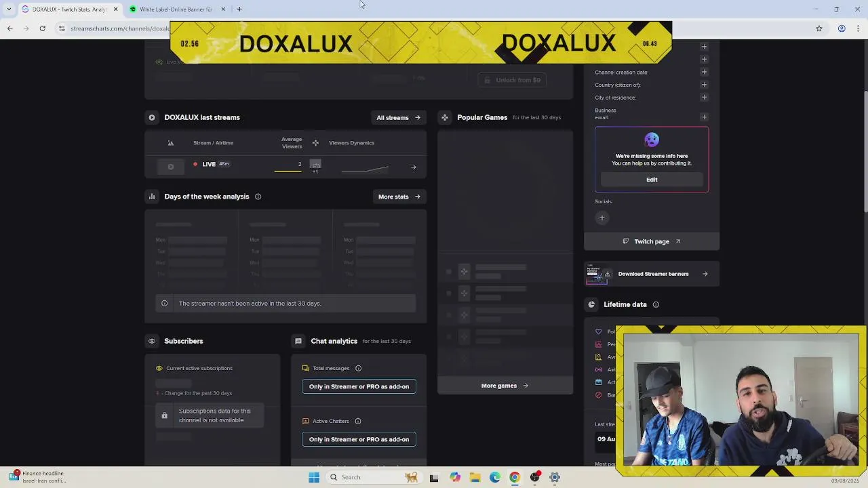Click the Subscribers eye icon
Viewport: 868px width, 488px height.
coord(152,341)
